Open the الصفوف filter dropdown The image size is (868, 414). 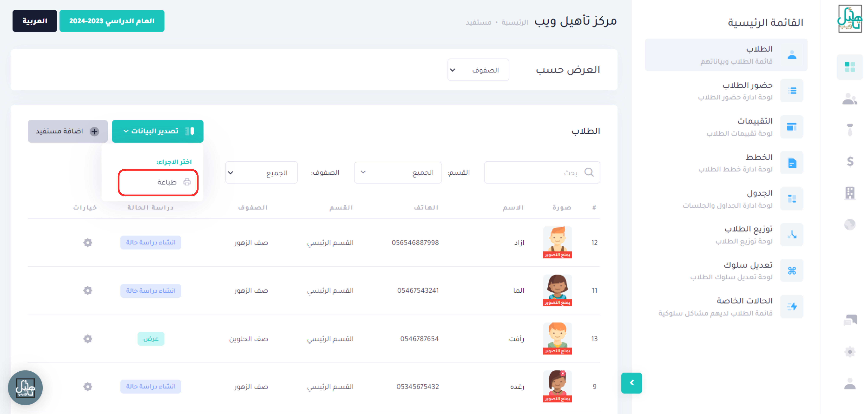[261, 173]
